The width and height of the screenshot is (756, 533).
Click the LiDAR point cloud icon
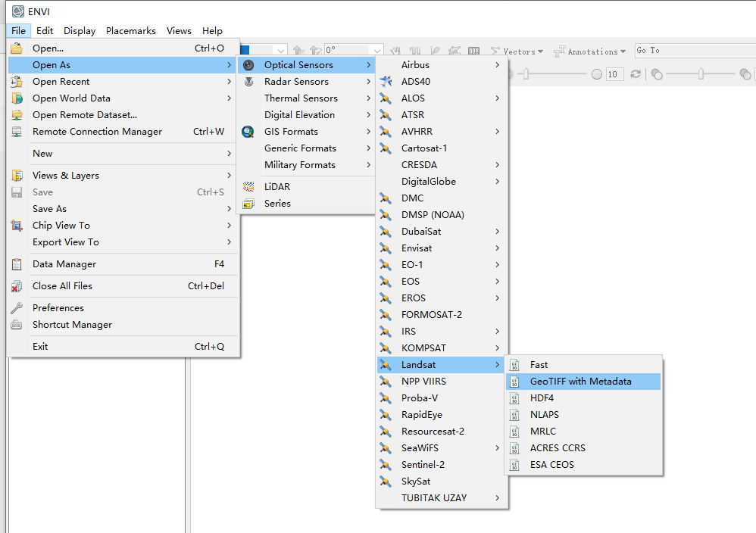click(x=248, y=186)
